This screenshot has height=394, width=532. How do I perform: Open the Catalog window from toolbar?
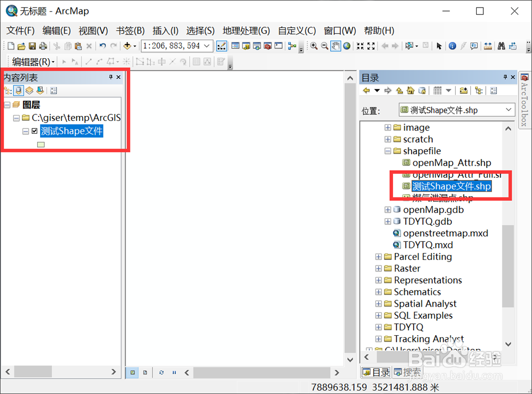[x=246, y=46]
